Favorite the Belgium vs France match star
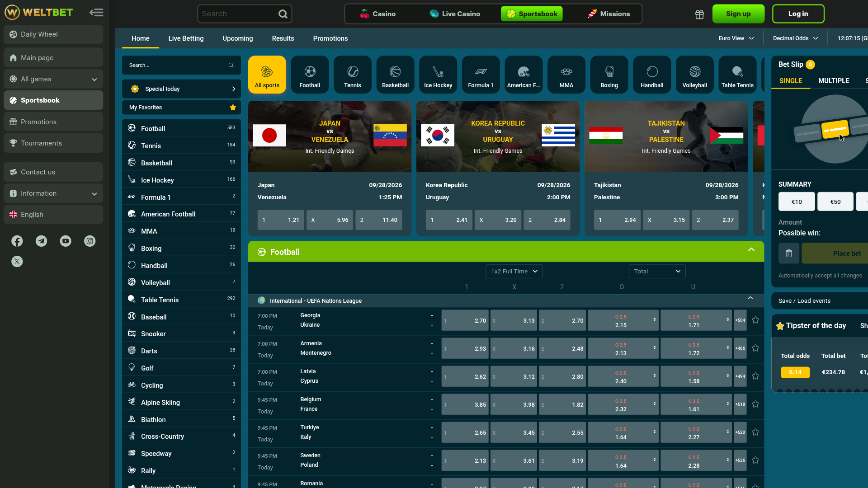Viewport: 868px width, 488px height. pyautogui.click(x=755, y=404)
